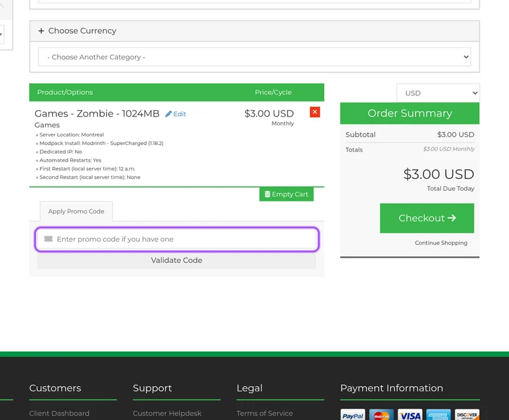509x420 pixels.
Task: Remove Games Zombie item with red X
Action: 315,112
